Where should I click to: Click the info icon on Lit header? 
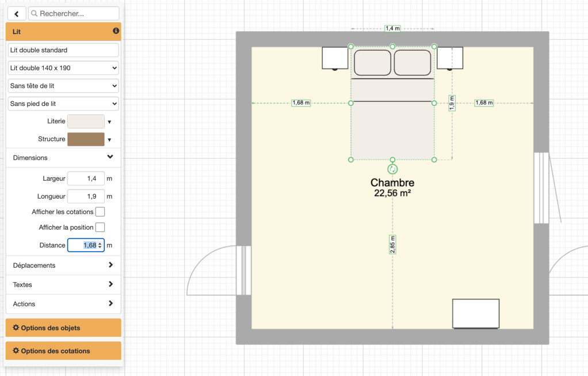click(x=116, y=31)
